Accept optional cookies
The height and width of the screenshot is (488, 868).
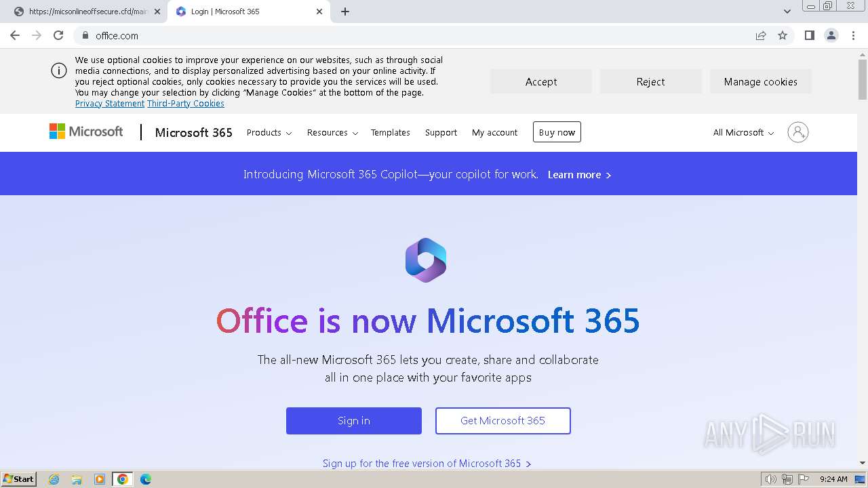click(x=541, y=82)
